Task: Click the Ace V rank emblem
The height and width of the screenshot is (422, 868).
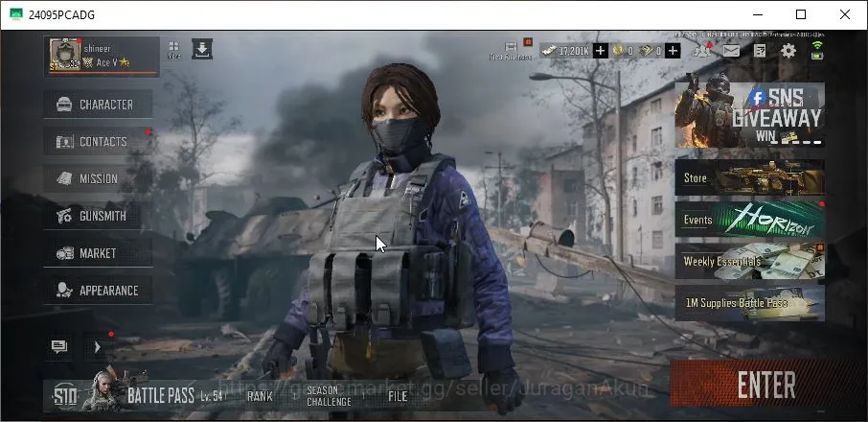Action: click(x=88, y=63)
